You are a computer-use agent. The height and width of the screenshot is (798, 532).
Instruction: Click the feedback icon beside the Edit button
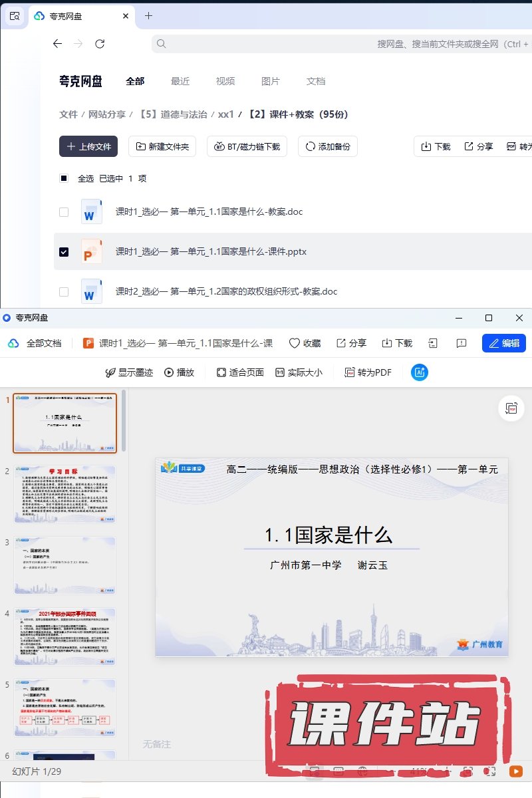(462, 343)
